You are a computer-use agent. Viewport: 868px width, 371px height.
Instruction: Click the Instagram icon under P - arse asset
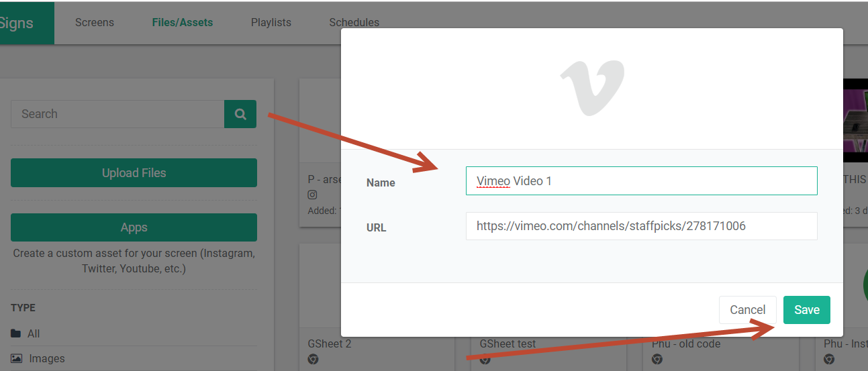312,195
